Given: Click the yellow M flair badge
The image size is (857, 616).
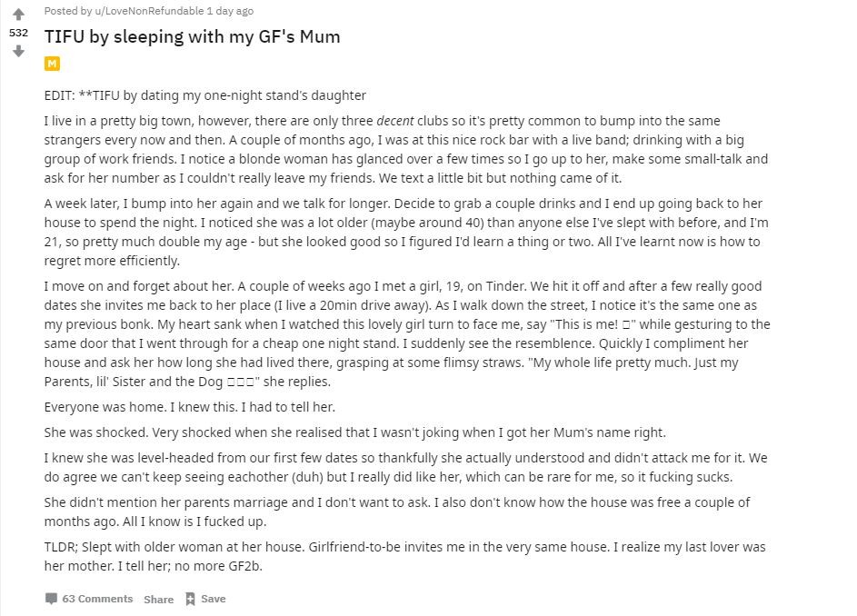Looking at the screenshot, I should (x=52, y=64).
